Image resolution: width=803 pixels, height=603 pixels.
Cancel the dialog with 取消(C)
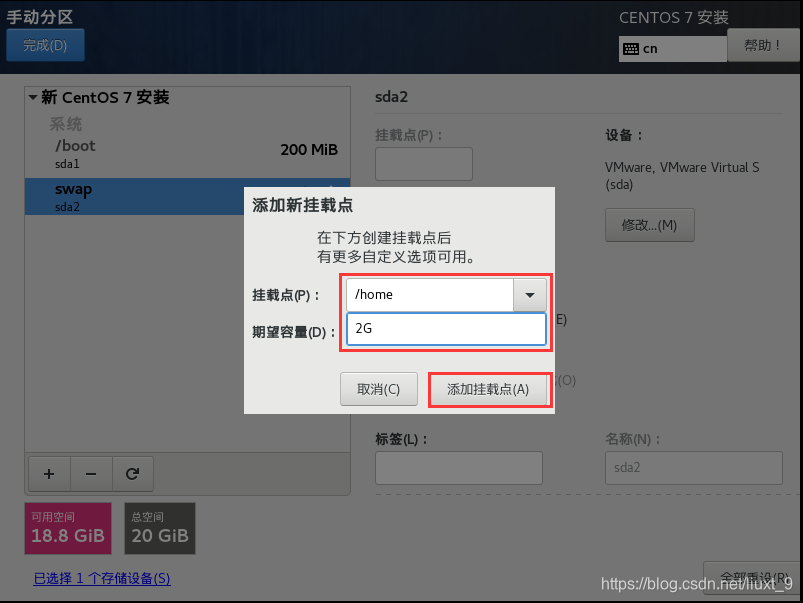(378, 389)
